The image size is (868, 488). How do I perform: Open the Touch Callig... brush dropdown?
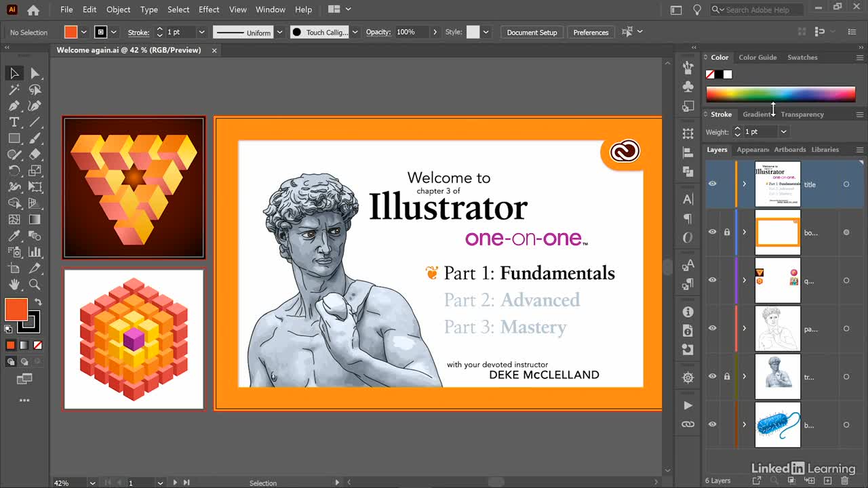pyautogui.click(x=355, y=32)
